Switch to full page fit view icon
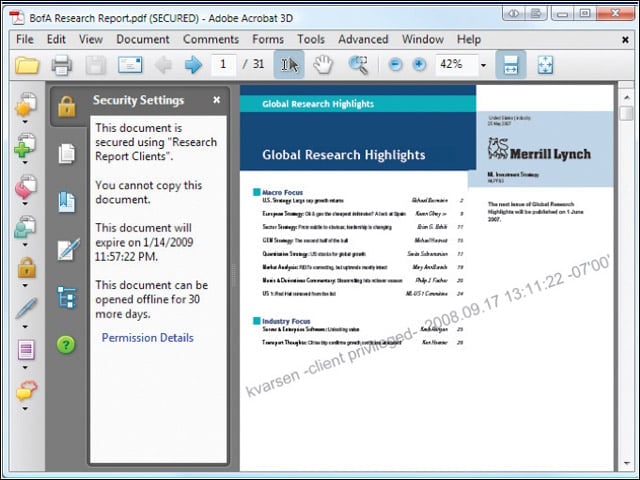640x480 pixels. pos(545,64)
